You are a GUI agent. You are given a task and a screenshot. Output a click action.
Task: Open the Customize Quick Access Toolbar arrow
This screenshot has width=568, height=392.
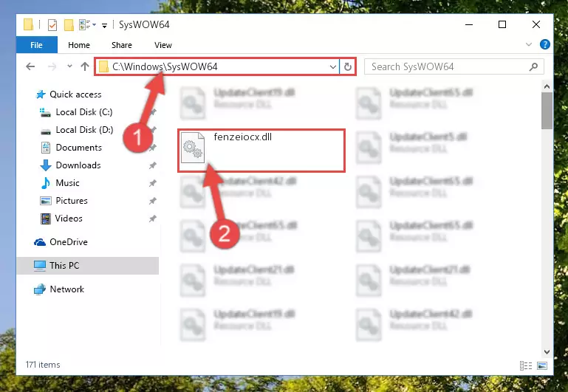click(104, 25)
